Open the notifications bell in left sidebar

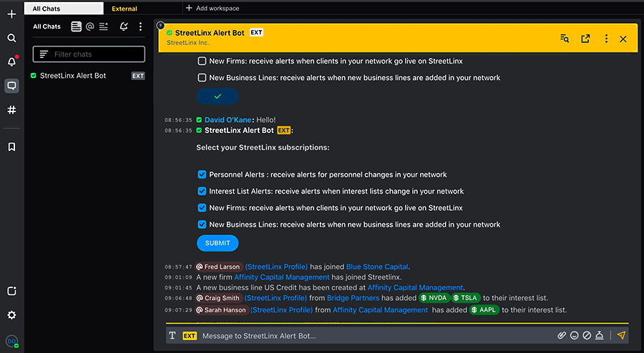coord(11,62)
